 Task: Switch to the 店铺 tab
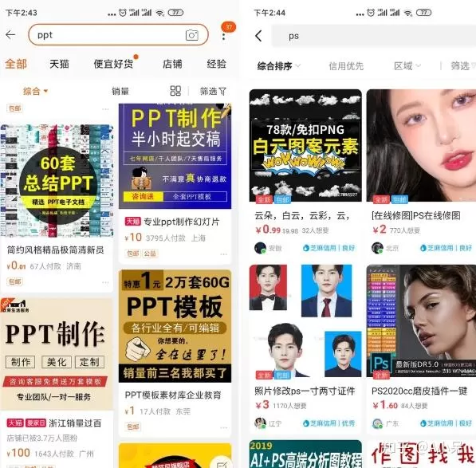tap(172, 64)
